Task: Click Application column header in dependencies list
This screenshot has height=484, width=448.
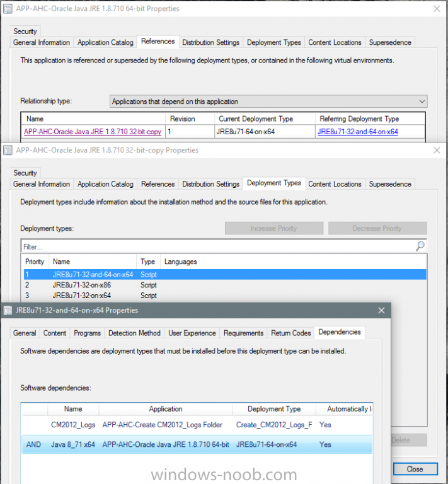Action: point(166,408)
